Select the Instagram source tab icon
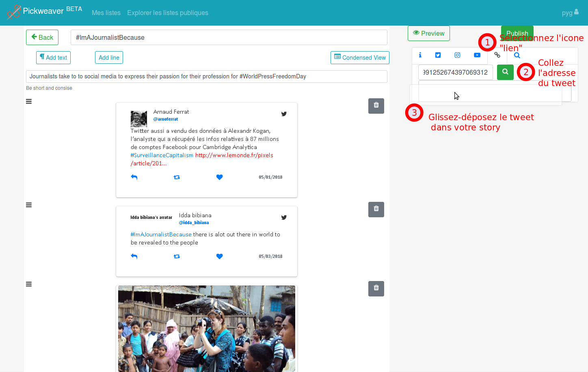This screenshot has width=588, height=372. pos(457,55)
